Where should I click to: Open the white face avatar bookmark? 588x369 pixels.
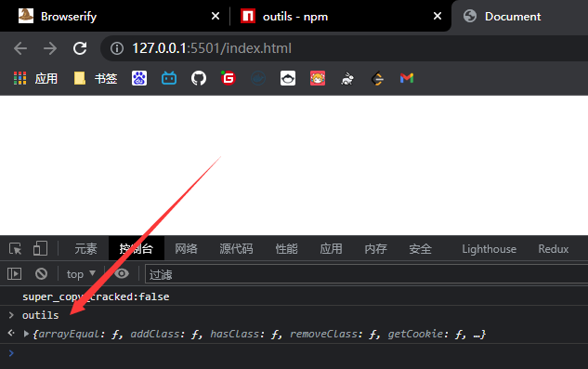288,78
